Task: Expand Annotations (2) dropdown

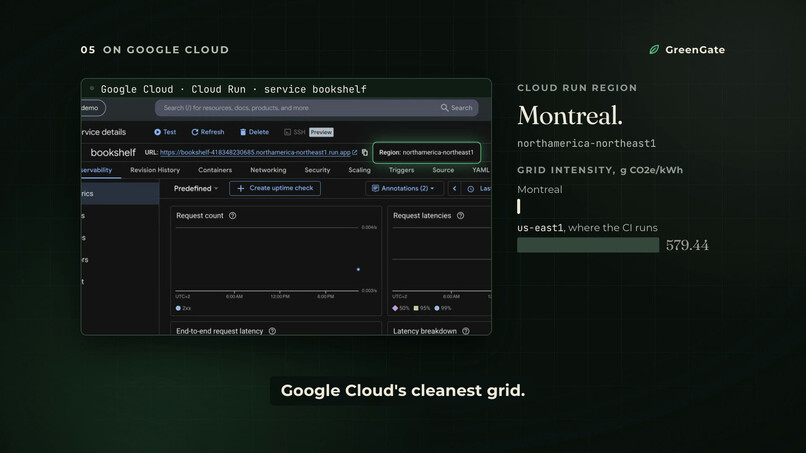Action: [x=403, y=188]
